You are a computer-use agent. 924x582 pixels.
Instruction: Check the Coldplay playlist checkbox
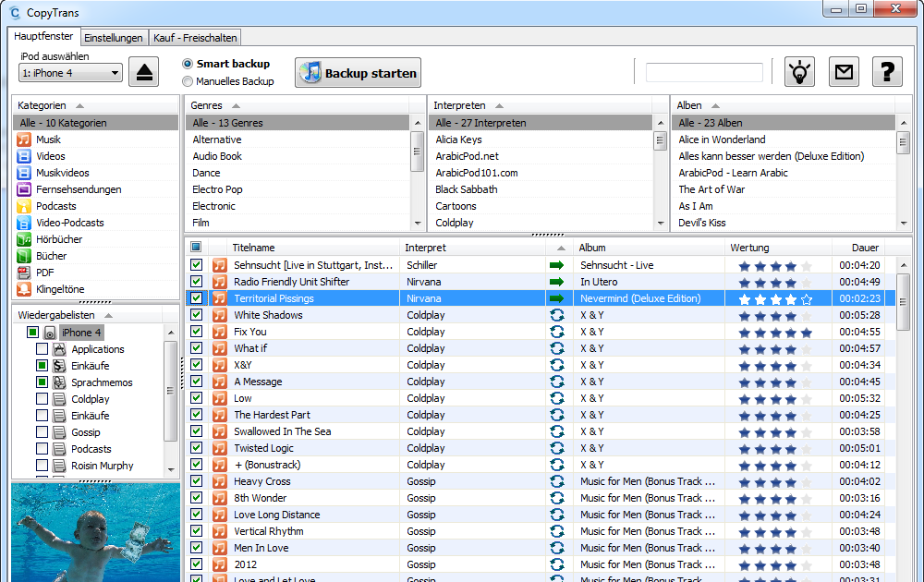tap(42, 399)
